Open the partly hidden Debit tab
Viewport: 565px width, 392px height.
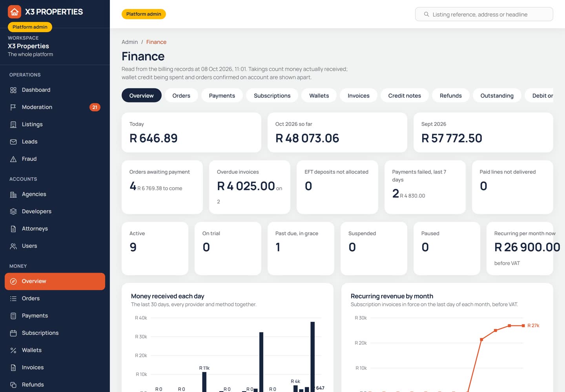(539, 96)
